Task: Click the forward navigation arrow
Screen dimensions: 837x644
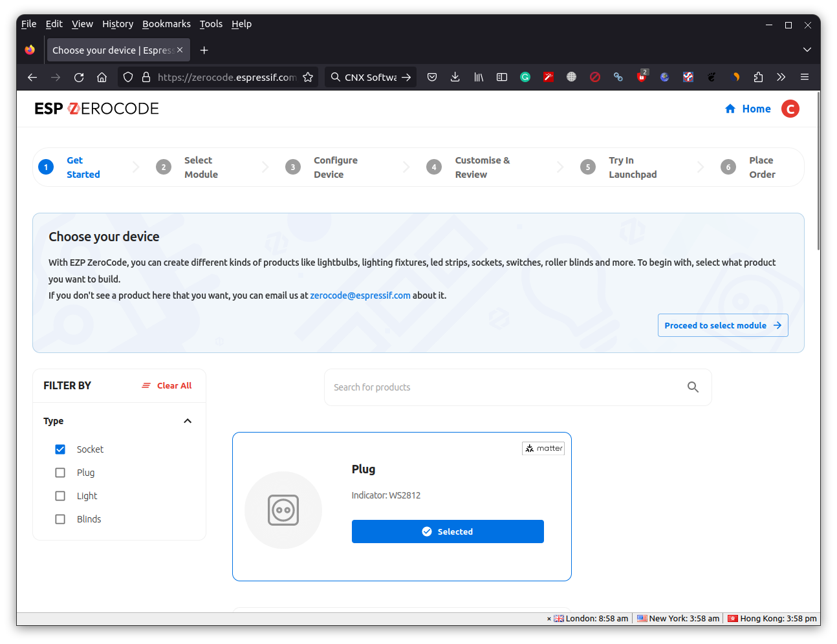Action: pos(56,77)
